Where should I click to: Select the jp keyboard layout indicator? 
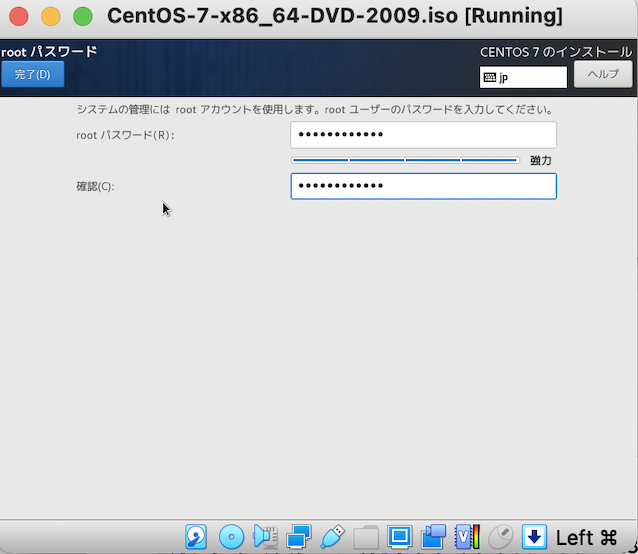(523, 77)
